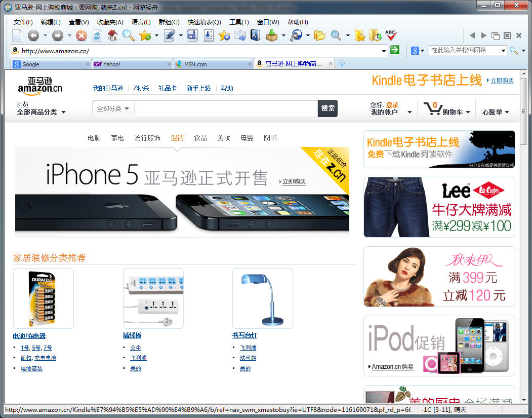532x418 pixels.
Task: Open the 收藏夹(A) menu
Action: pos(110,22)
